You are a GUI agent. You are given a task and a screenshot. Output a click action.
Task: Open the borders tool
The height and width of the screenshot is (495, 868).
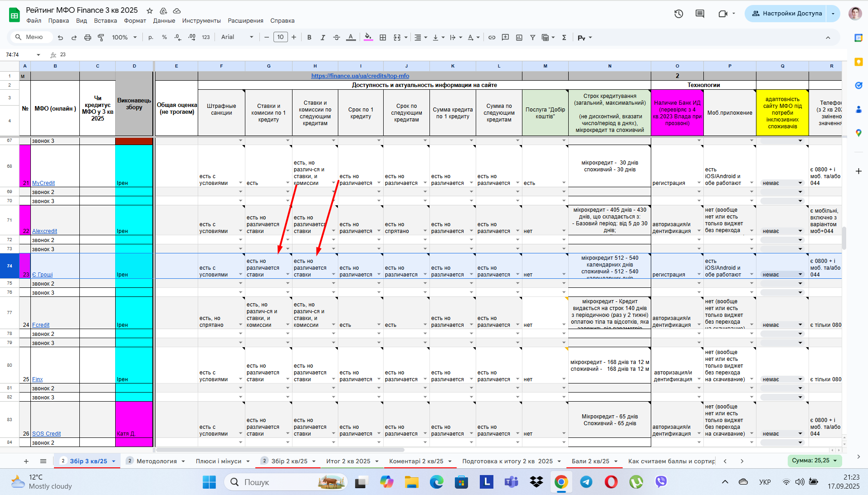point(383,38)
